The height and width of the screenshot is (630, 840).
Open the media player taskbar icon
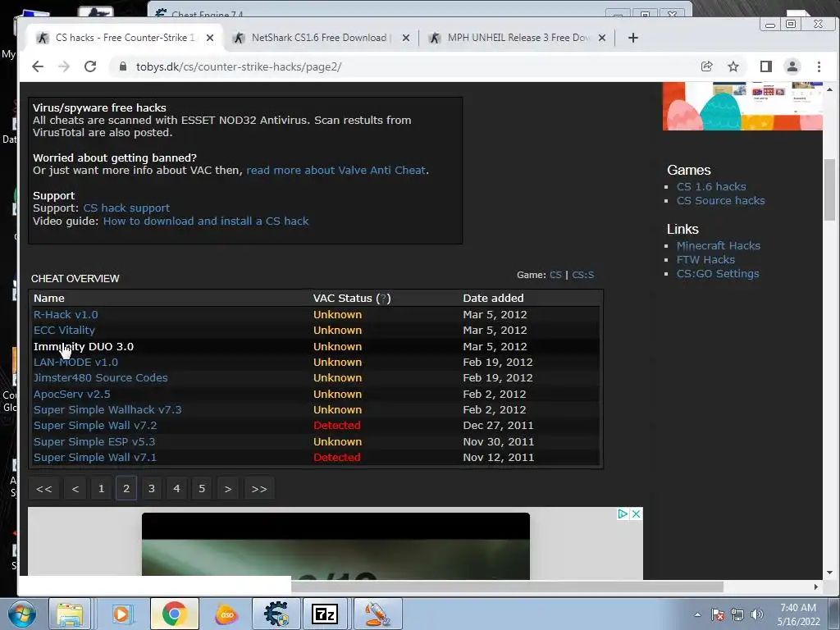click(x=121, y=614)
